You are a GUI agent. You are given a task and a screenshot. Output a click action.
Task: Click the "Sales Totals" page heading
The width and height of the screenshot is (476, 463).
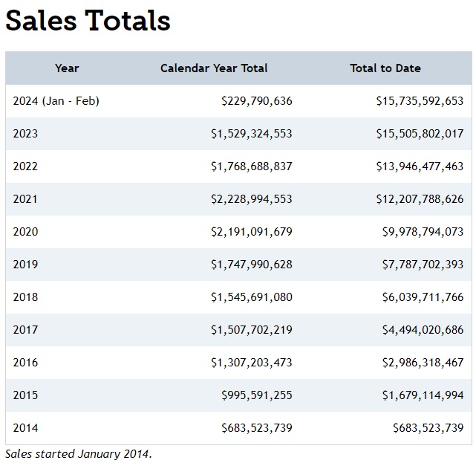(x=88, y=21)
